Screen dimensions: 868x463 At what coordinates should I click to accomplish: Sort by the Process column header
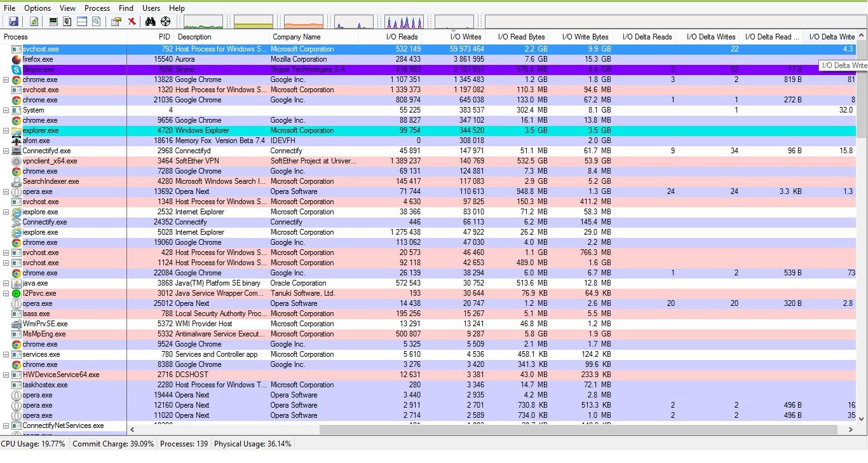[x=64, y=37]
